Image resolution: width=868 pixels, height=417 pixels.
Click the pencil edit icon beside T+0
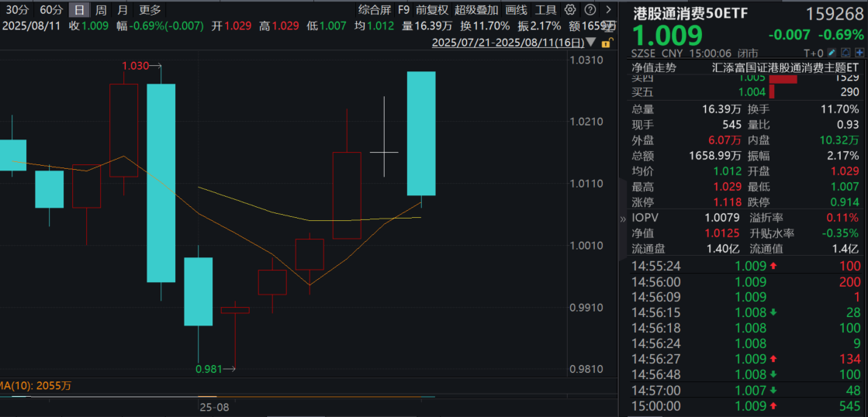pos(832,53)
